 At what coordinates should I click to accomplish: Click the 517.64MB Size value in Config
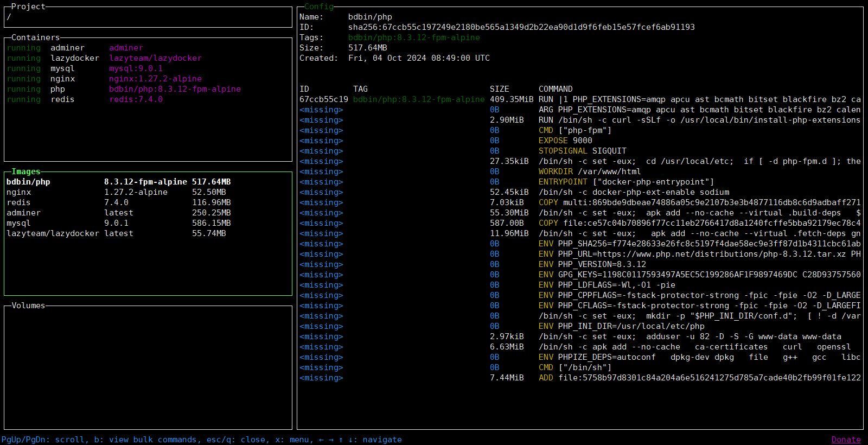(368, 48)
